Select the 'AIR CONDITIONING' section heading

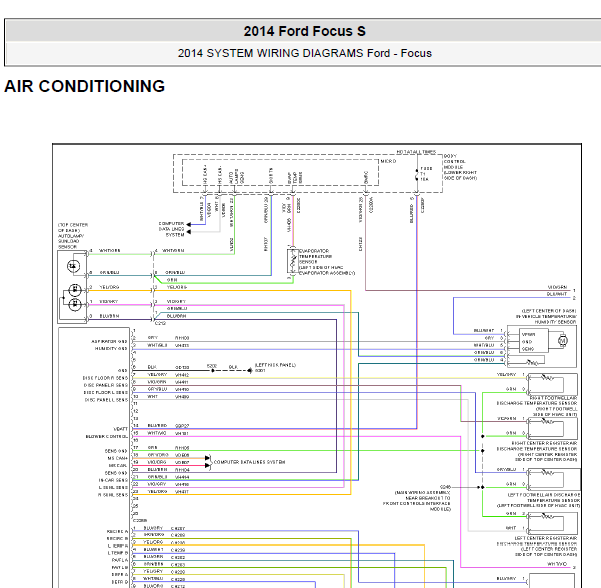point(84,86)
